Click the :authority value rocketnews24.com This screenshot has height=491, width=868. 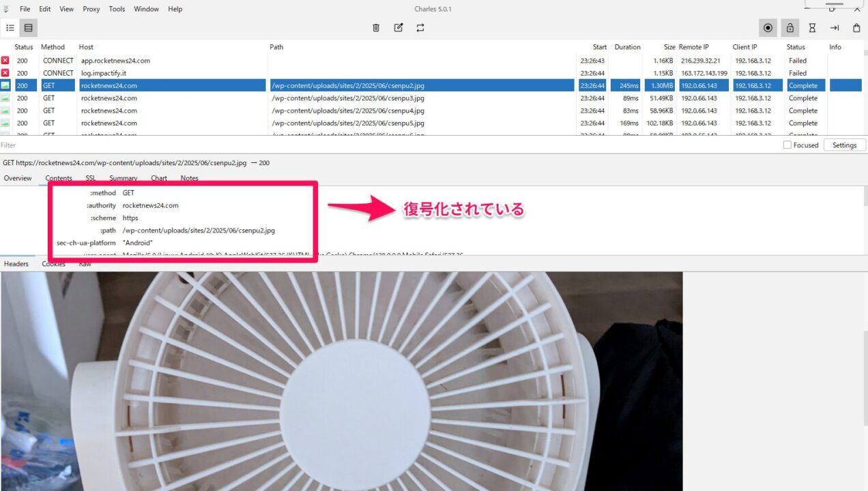pos(151,205)
